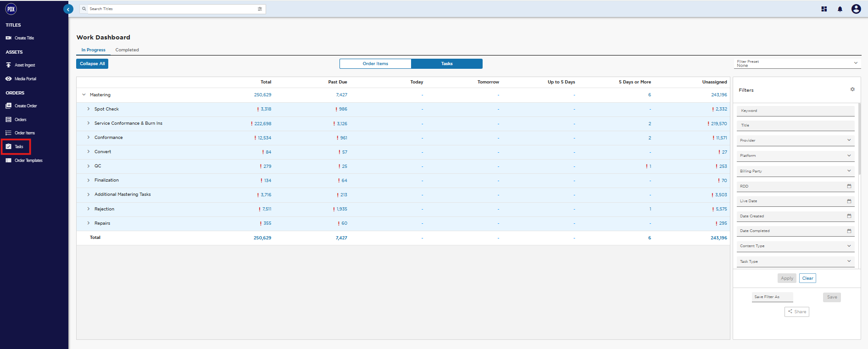868x349 pixels.
Task: Open Date Created calendar icon
Action: [849, 216]
